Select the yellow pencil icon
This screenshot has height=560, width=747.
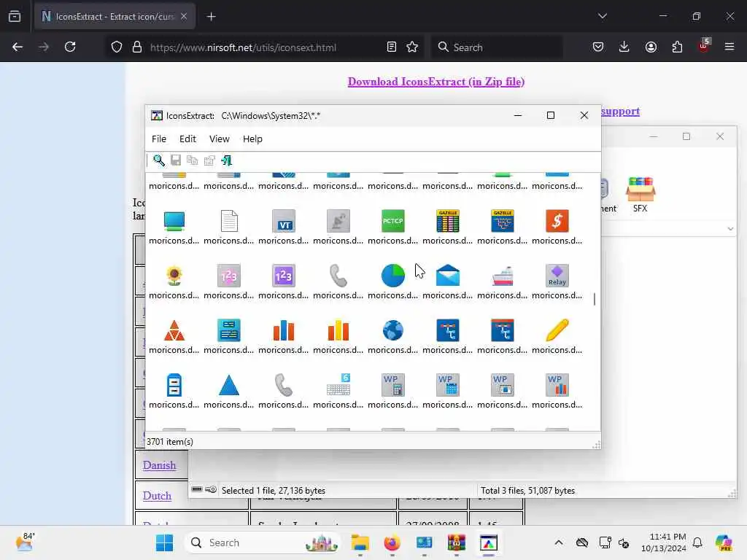click(557, 330)
